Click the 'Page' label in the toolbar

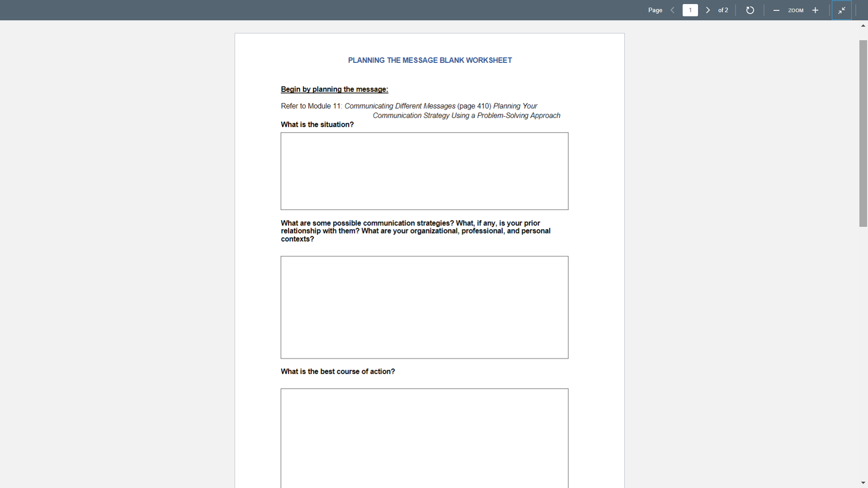point(655,10)
